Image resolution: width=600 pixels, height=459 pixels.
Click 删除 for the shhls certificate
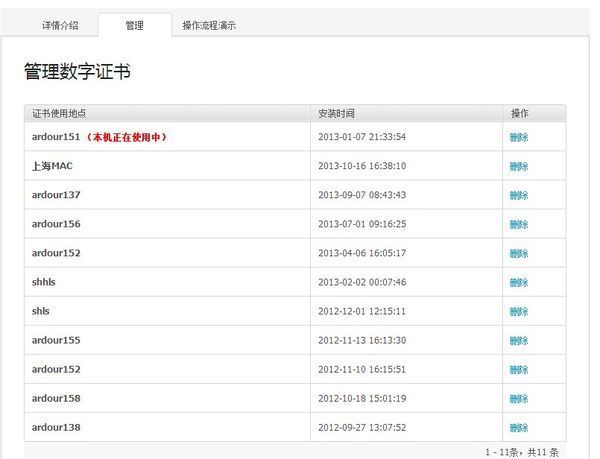coord(518,282)
